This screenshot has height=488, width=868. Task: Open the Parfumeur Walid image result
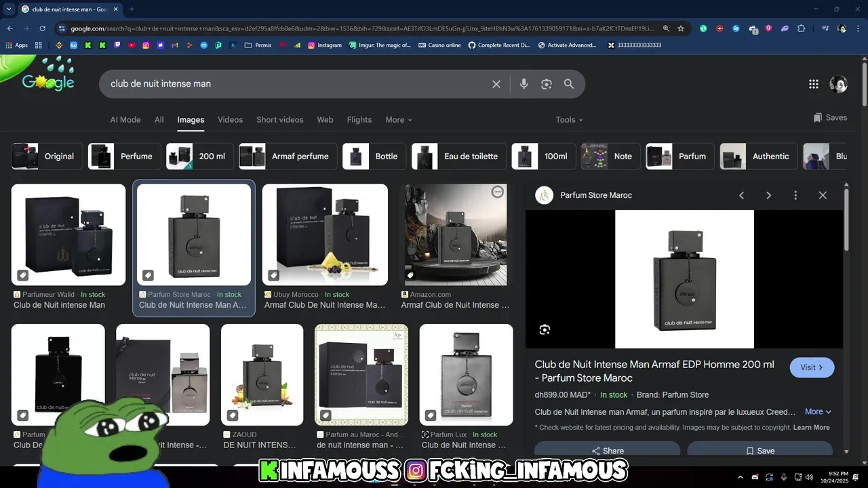tap(68, 235)
